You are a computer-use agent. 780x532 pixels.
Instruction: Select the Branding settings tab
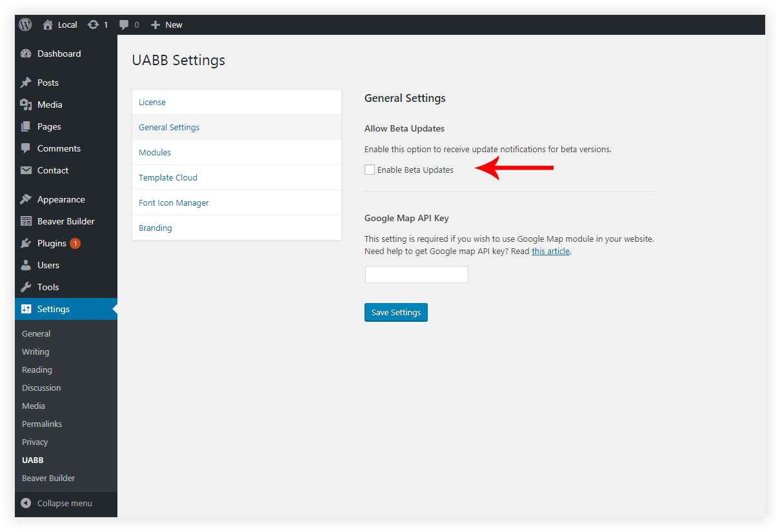[155, 228]
